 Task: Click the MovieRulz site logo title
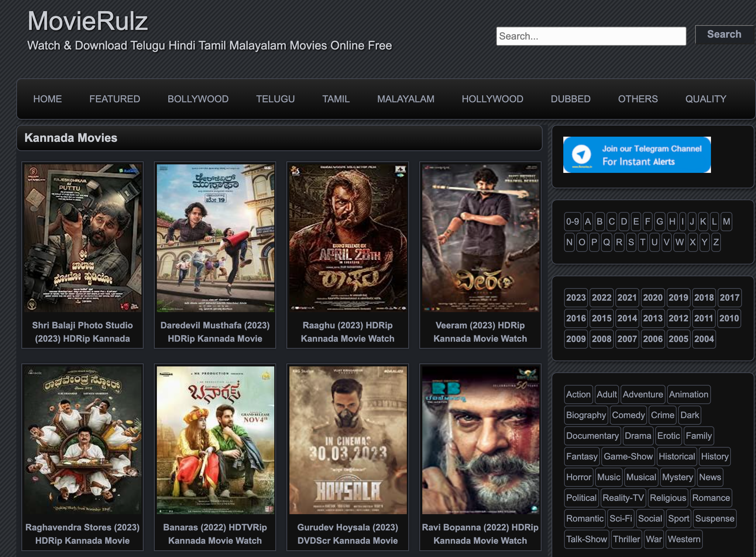click(88, 21)
